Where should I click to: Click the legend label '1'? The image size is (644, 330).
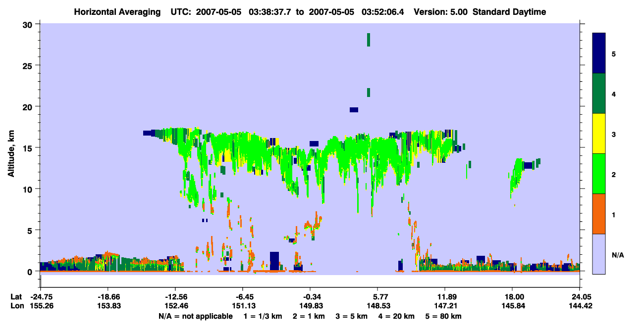pyautogui.click(x=614, y=215)
